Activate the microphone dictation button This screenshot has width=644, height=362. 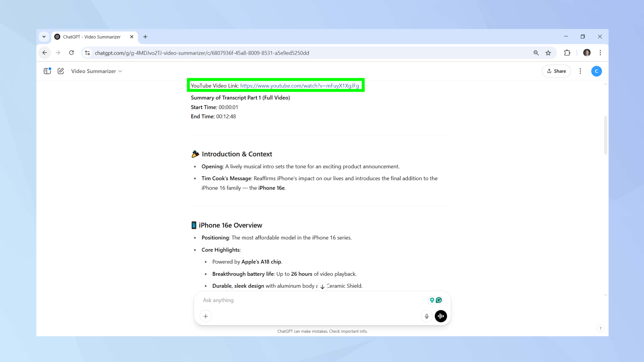tap(427, 316)
